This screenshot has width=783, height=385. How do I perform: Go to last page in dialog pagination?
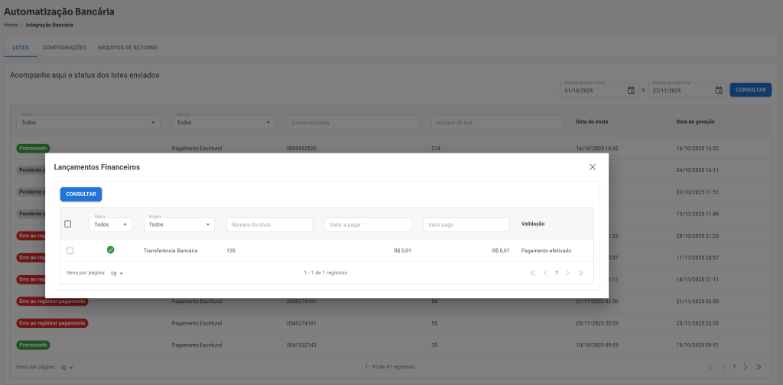click(580, 273)
